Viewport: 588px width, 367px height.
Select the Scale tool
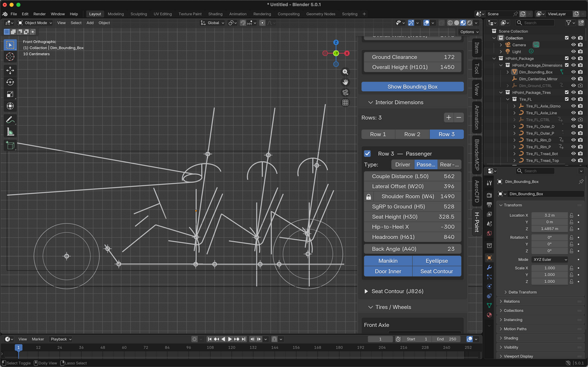[10, 94]
